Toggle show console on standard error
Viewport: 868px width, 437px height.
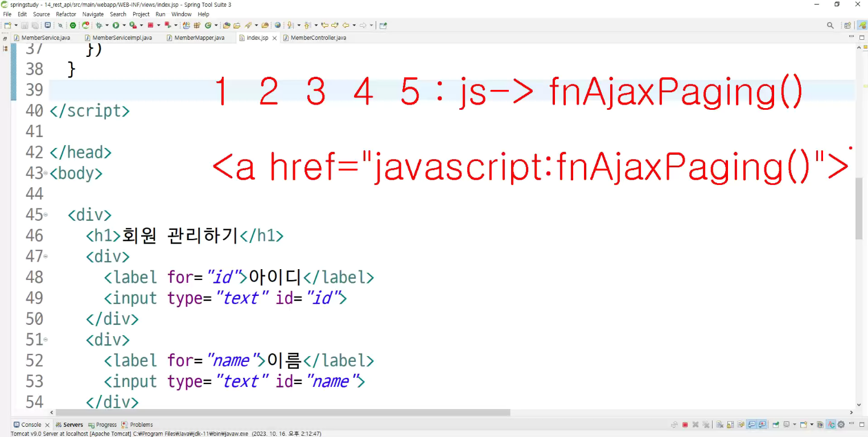click(x=762, y=424)
